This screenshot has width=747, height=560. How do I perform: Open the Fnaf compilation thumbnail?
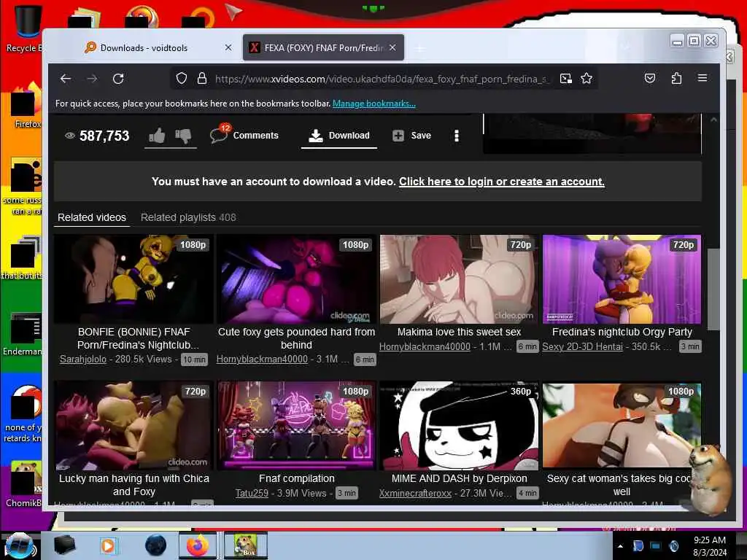(x=296, y=426)
